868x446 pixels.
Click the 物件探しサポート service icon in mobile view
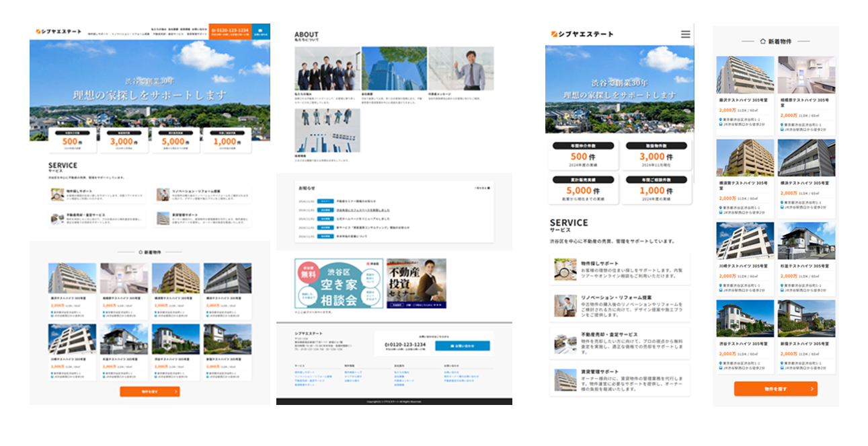[565, 269]
